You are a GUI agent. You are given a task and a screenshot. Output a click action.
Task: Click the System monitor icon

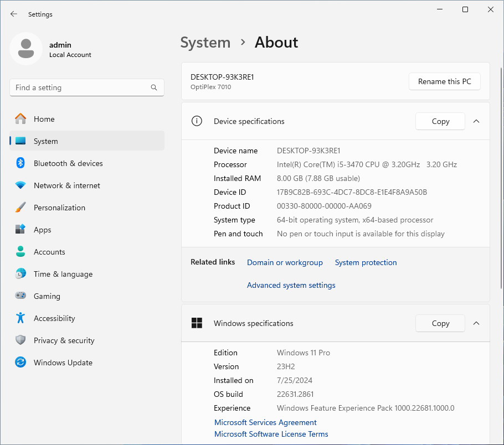20,141
